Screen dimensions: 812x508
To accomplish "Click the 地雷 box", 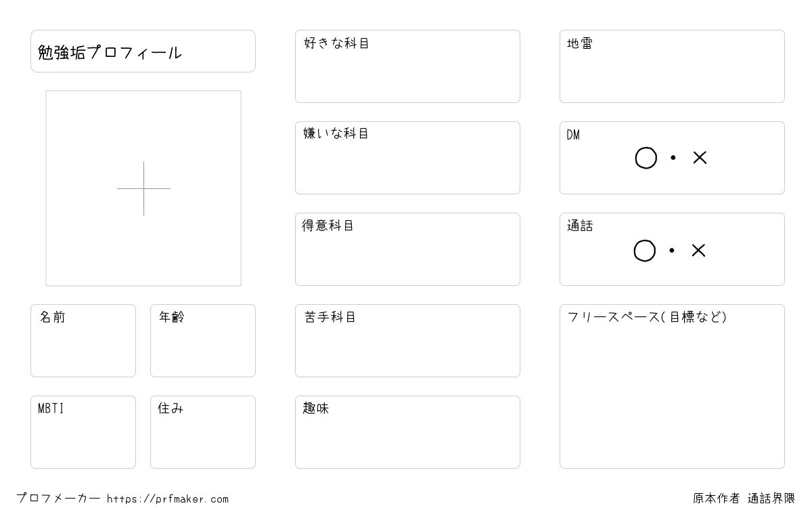I will pos(672,66).
